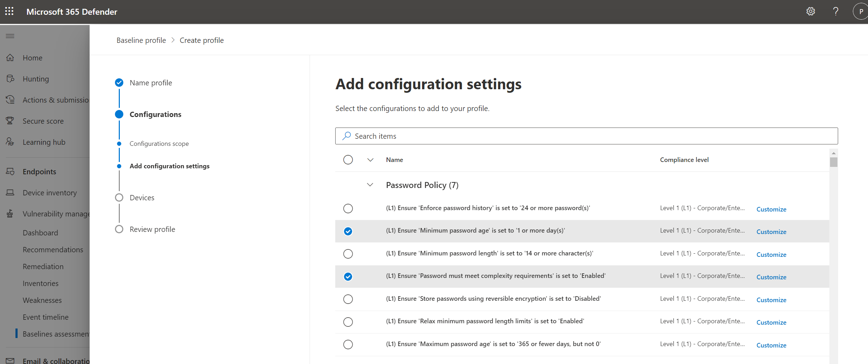Image resolution: width=868 pixels, height=364 pixels.
Task: Click the header expand-all chevron
Action: tap(370, 160)
